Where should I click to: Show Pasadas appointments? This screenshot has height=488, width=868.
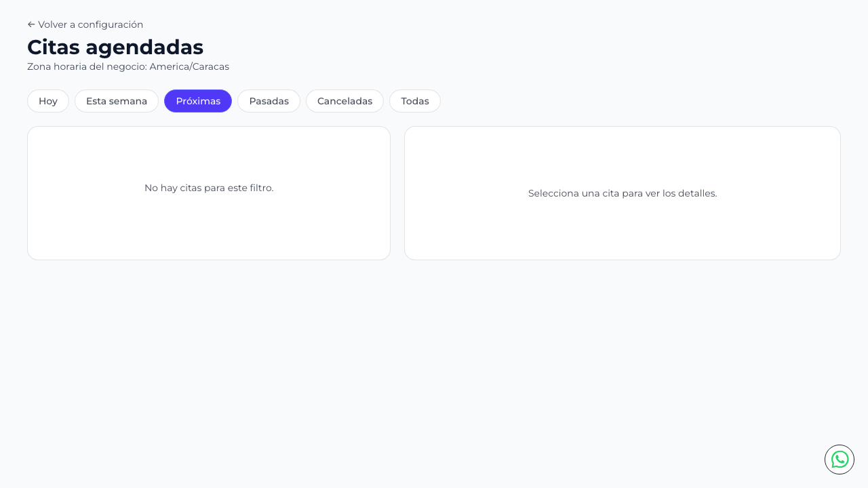[269, 101]
